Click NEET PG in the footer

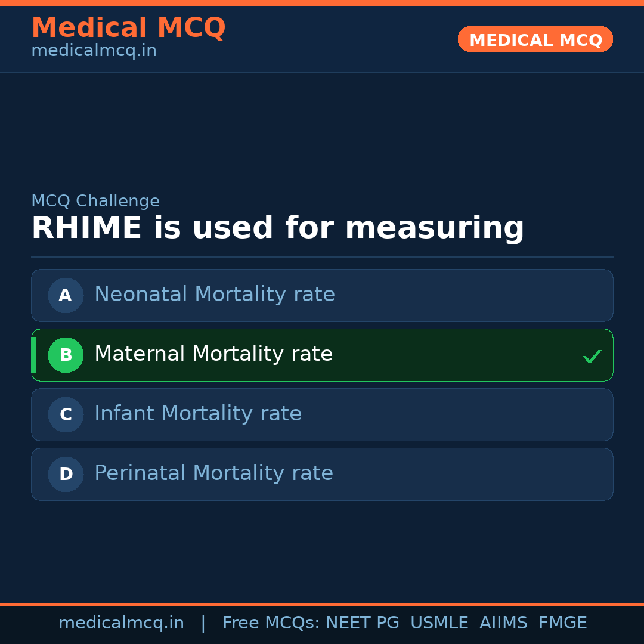(363, 623)
